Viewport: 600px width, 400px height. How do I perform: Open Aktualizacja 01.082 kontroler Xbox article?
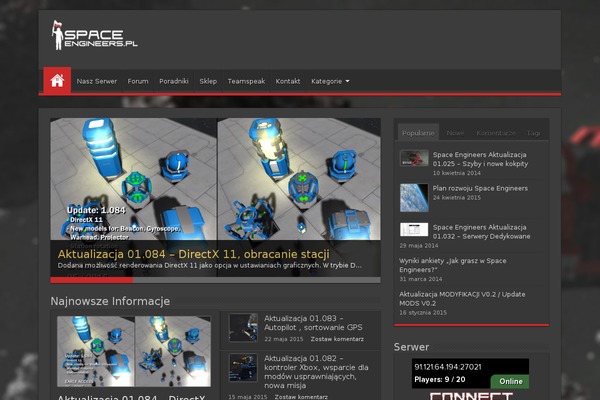pos(316,372)
